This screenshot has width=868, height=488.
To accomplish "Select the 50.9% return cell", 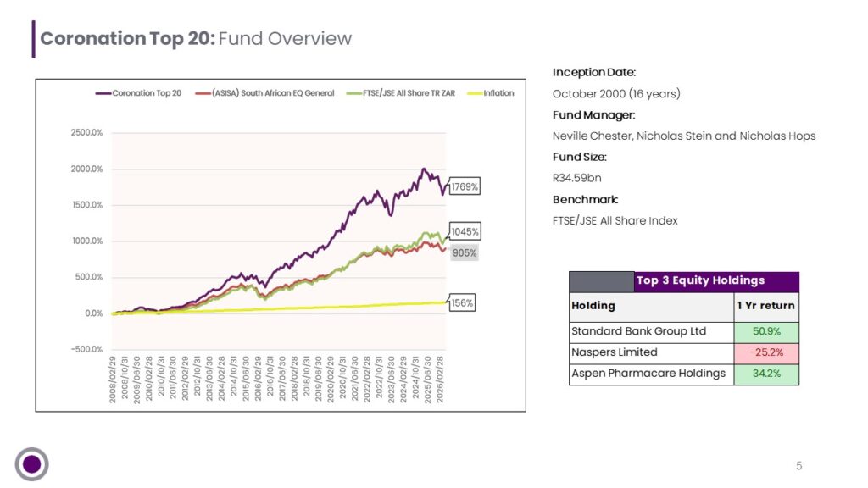I will coord(766,332).
